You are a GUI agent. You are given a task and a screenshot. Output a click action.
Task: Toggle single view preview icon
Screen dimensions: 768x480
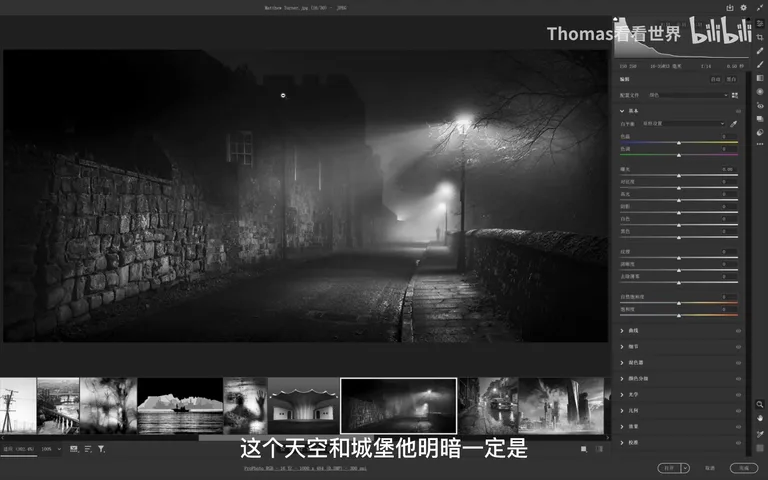(584, 449)
